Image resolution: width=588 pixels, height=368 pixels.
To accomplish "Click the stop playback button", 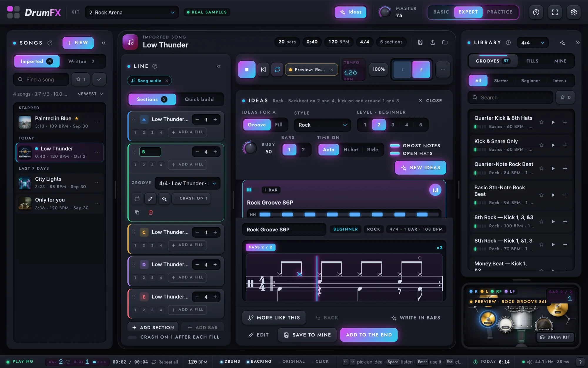I will click(247, 69).
